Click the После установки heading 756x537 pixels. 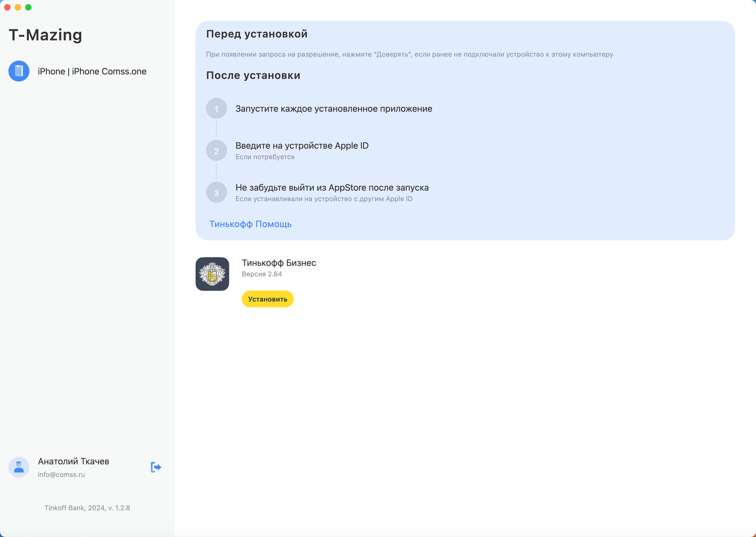254,76
